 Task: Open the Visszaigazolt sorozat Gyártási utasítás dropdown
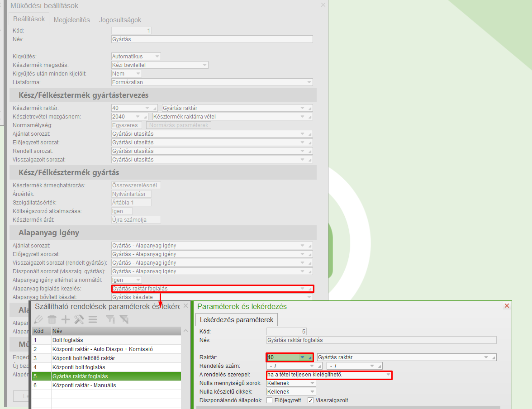coord(302,160)
